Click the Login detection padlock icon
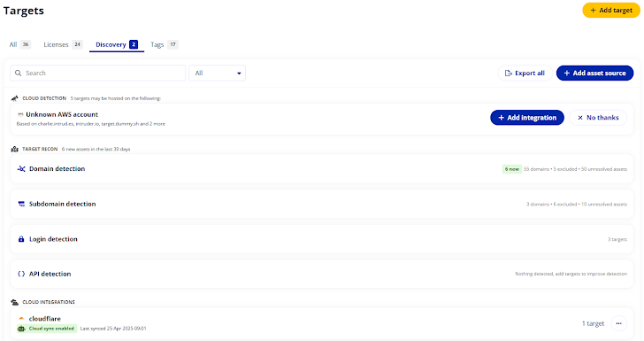Screen dimensions: 644x341 21,239
